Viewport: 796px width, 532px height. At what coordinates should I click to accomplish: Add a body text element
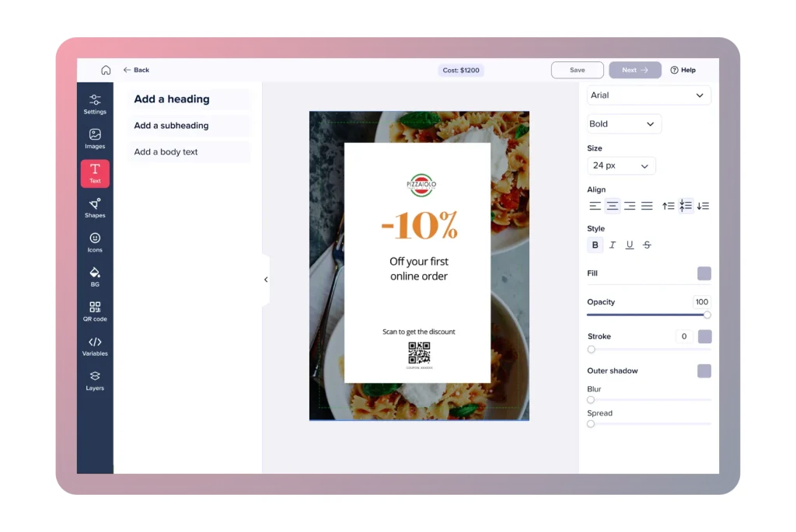pyautogui.click(x=190, y=151)
